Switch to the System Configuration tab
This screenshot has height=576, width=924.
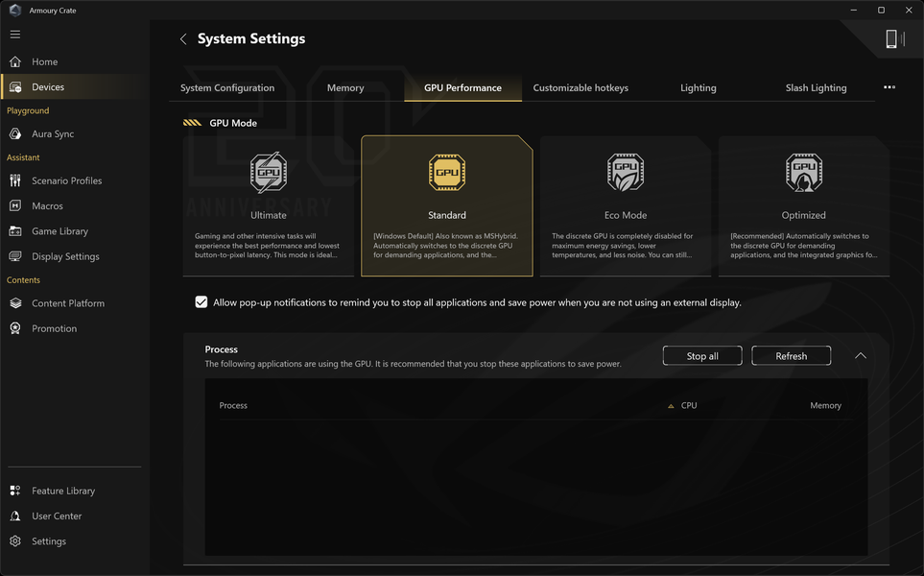(x=227, y=88)
